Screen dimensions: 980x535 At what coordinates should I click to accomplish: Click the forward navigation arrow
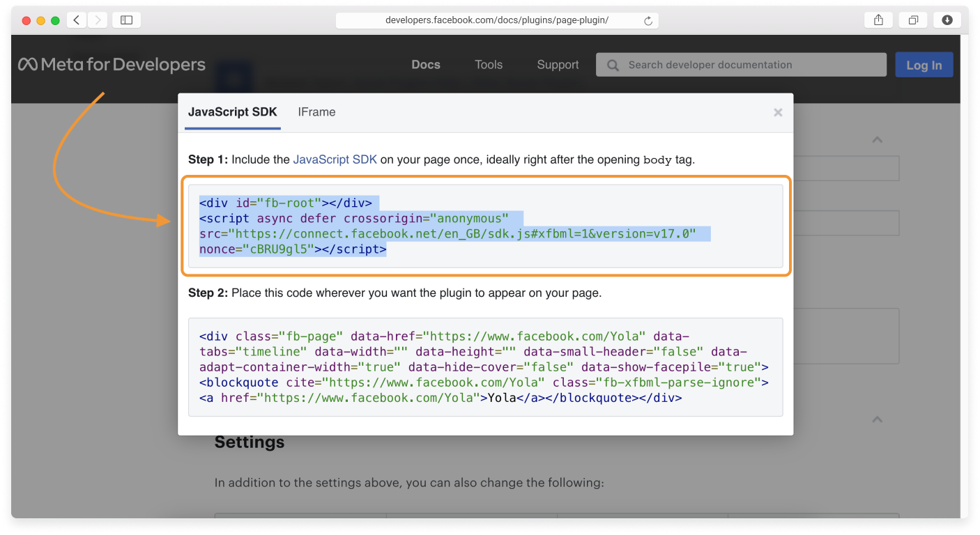point(98,20)
